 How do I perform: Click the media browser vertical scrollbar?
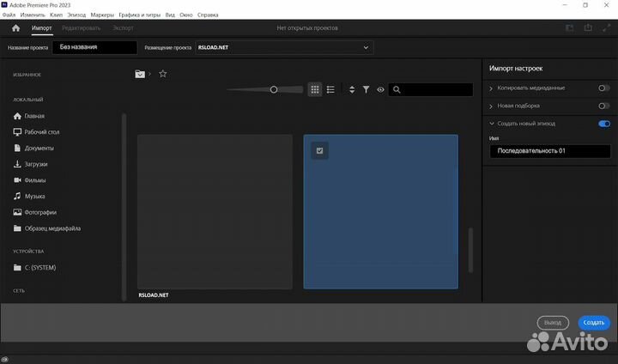click(x=470, y=250)
